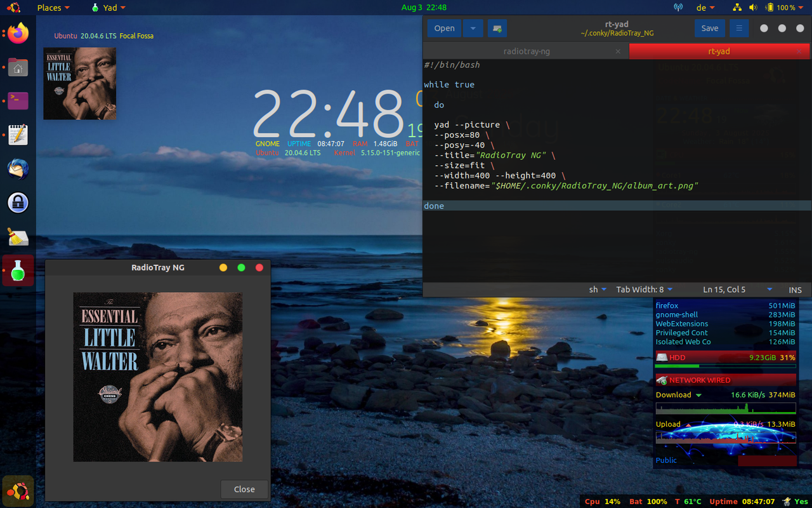Create new document with gedit toolbar icon

point(497,28)
